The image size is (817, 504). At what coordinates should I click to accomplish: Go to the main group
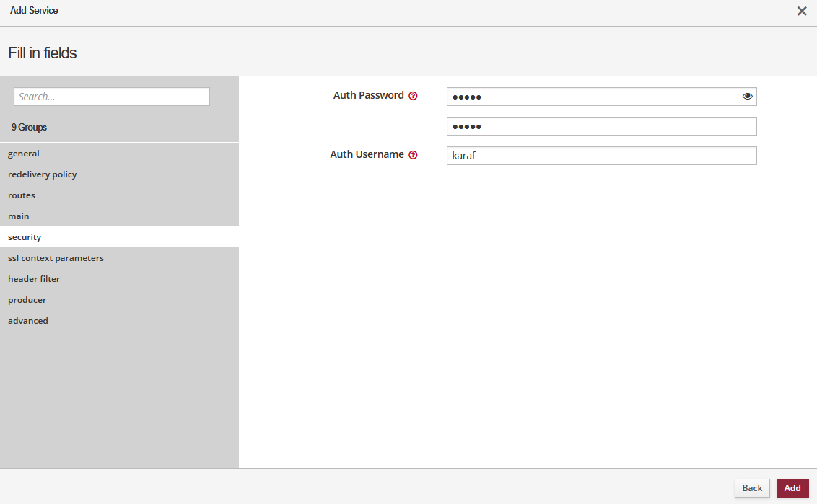[19, 216]
